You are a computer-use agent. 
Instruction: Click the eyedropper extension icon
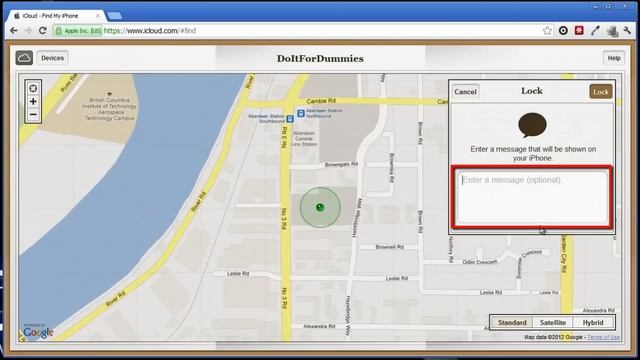click(x=595, y=31)
